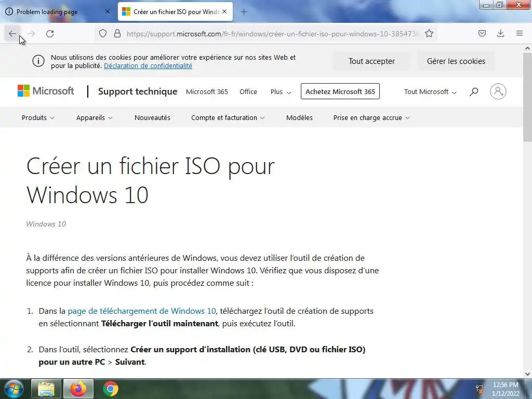Viewport: 532px width, 399px height.
Task: Click bold text Télécharger l'outil maintenant
Action: click(159, 324)
